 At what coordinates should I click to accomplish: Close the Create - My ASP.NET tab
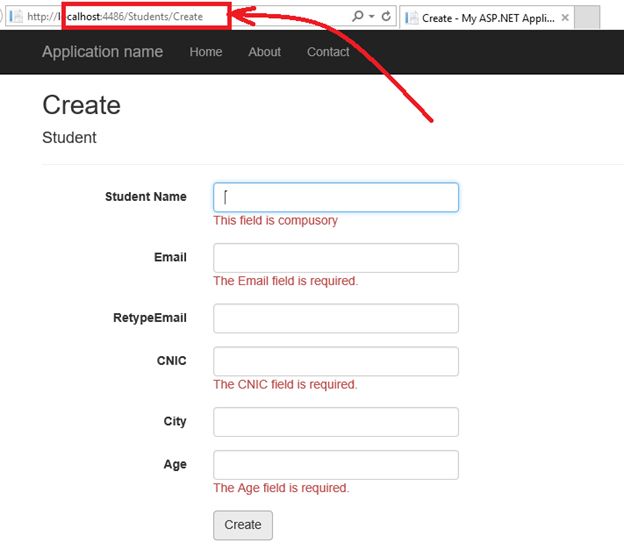point(565,18)
